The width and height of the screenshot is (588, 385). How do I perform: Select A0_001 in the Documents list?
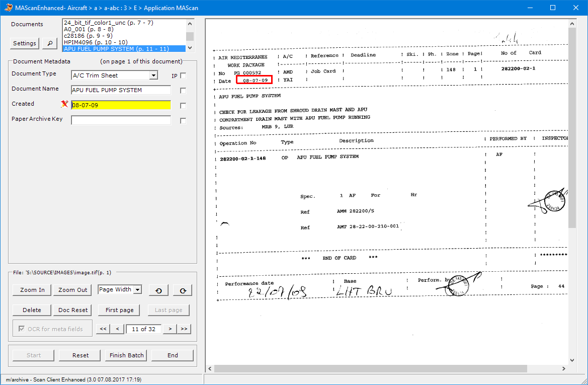[x=89, y=30]
